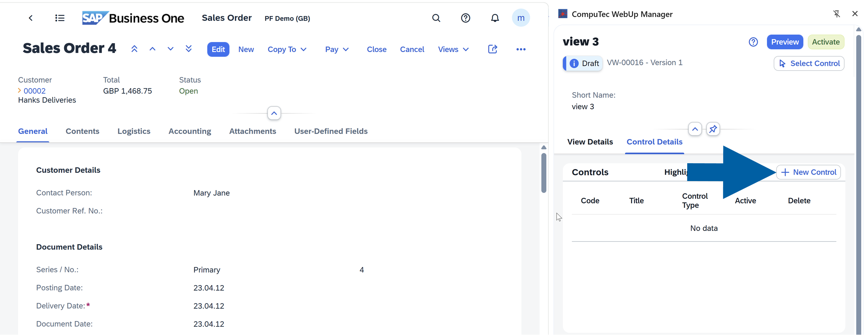Click the arrow beside customer 00002

tap(20, 91)
